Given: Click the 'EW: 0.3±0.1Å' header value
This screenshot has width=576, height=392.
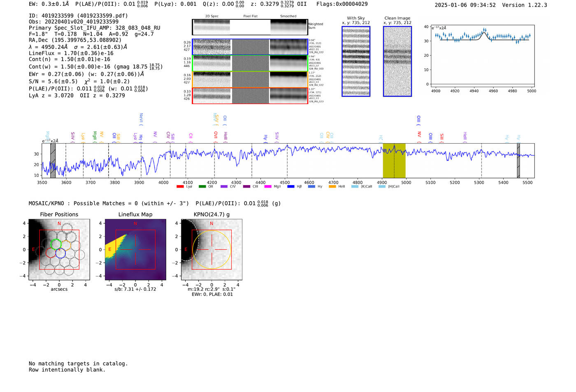Looking at the screenshot, I should point(49,4).
